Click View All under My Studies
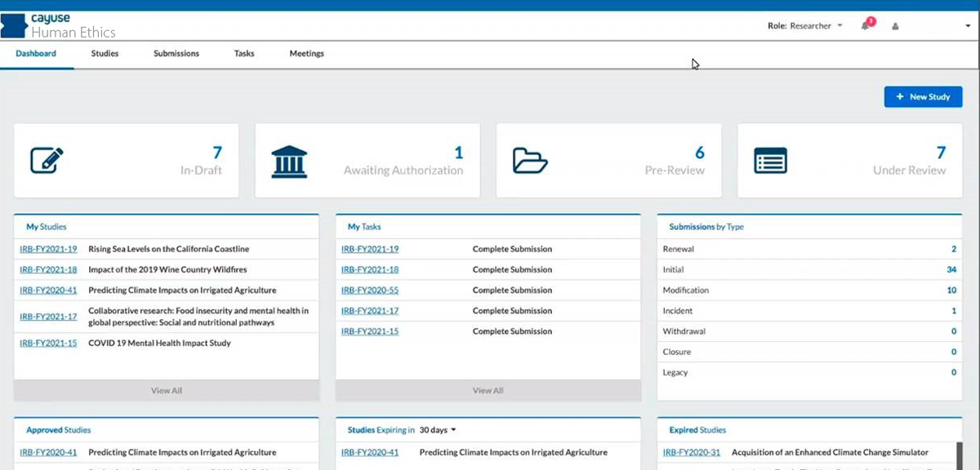 coord(167,391)
